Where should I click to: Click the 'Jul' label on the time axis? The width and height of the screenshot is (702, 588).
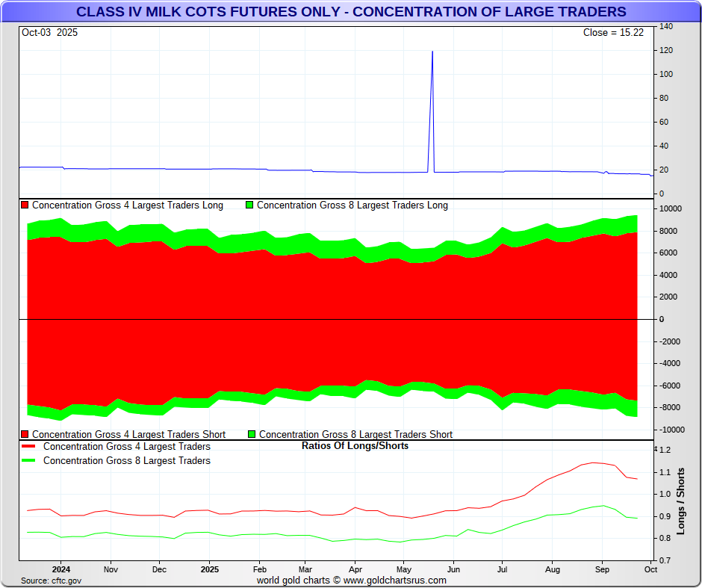click(503, 569)
